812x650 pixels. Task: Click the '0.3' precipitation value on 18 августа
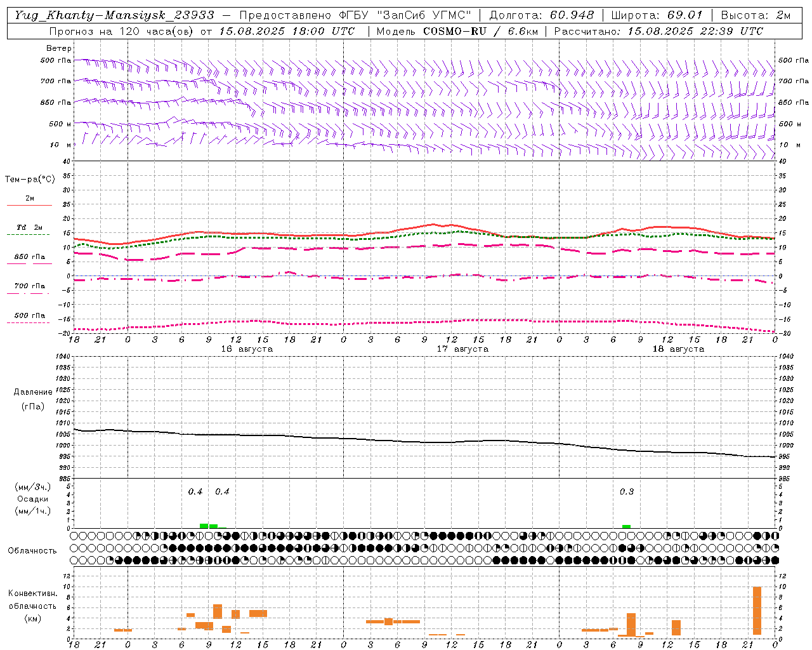pos(627,492)
